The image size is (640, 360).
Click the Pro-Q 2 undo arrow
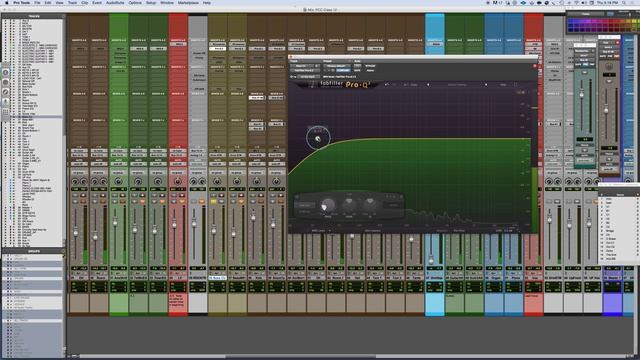[x=387, y=84]
